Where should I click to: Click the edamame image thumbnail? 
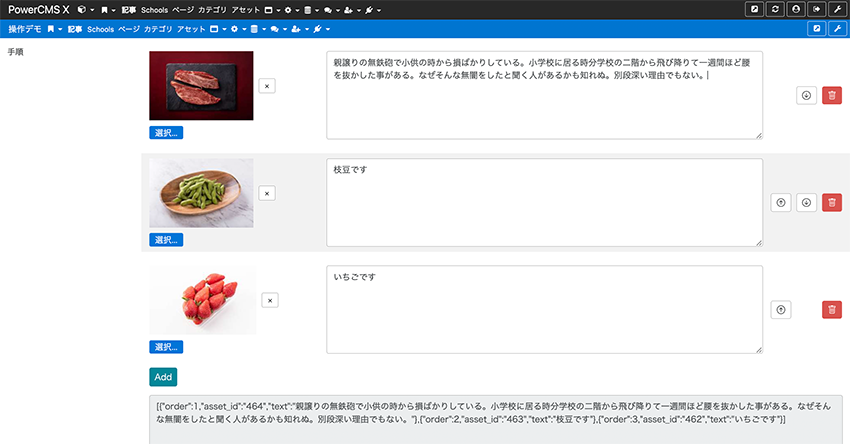point(201,193)
